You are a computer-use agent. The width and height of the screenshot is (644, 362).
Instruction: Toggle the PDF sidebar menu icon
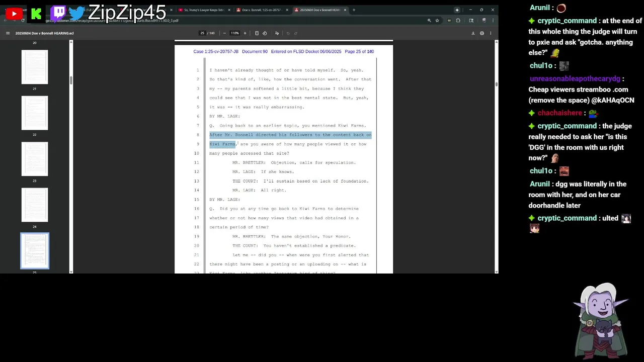(x=8, y=33)
